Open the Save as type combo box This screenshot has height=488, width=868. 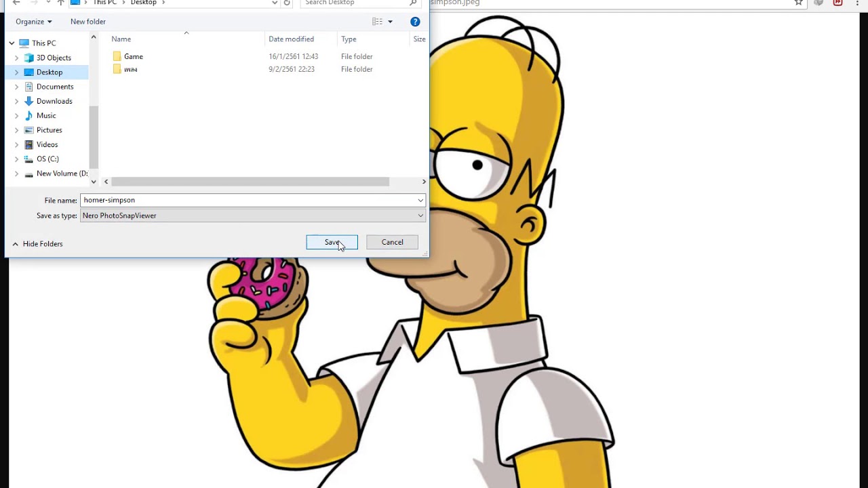pyautogui.click(x=253, y=216)
